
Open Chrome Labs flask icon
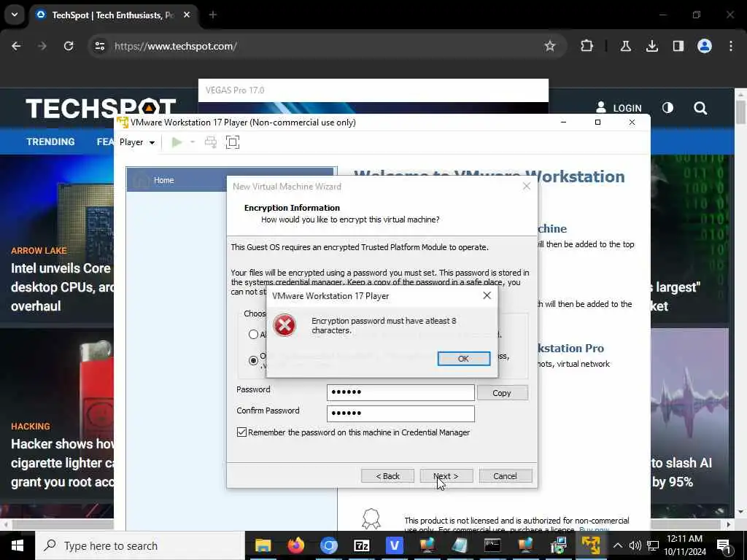click(x=625, y=46)
